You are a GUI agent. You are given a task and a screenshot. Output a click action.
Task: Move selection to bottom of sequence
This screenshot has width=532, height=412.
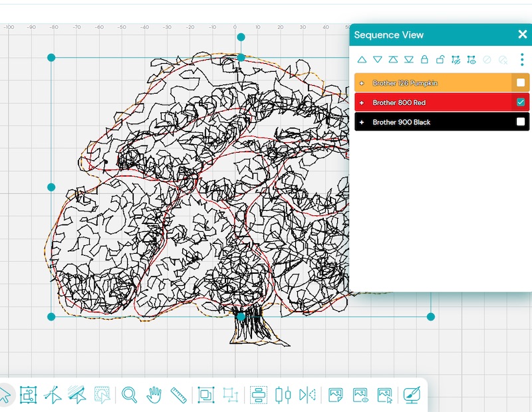[x=409, y=60]
